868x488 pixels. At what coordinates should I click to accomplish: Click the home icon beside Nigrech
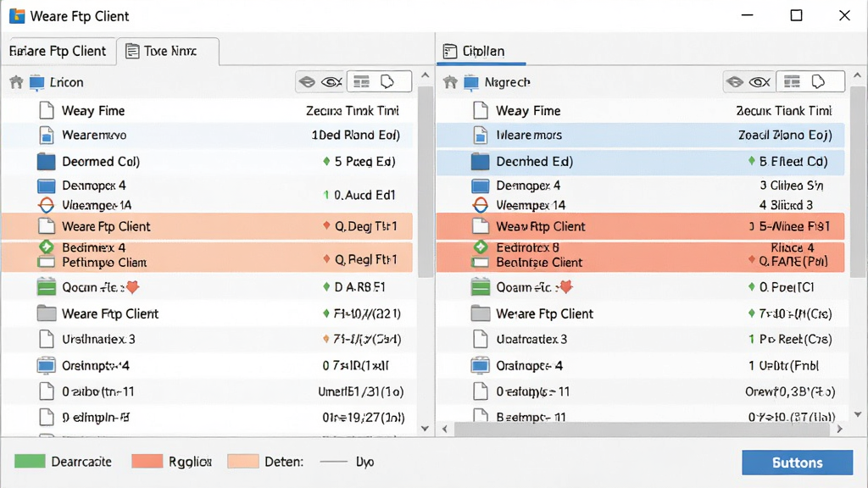[x=451, y=82]
